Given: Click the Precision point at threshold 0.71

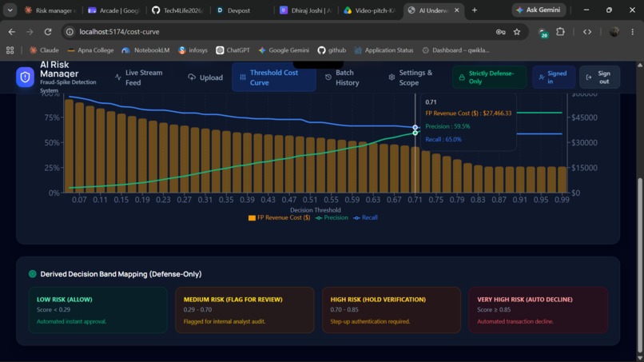Looking at the screenshot, I should tap(415, 133).
